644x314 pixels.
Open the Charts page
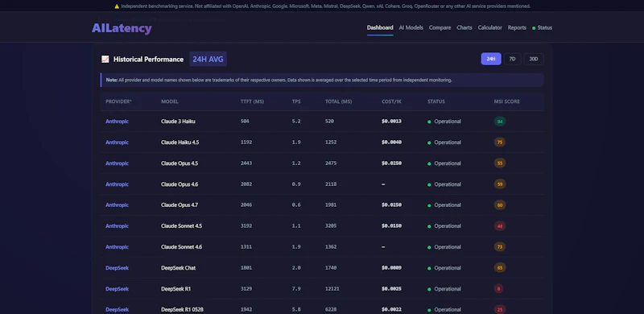coord(464,27)
